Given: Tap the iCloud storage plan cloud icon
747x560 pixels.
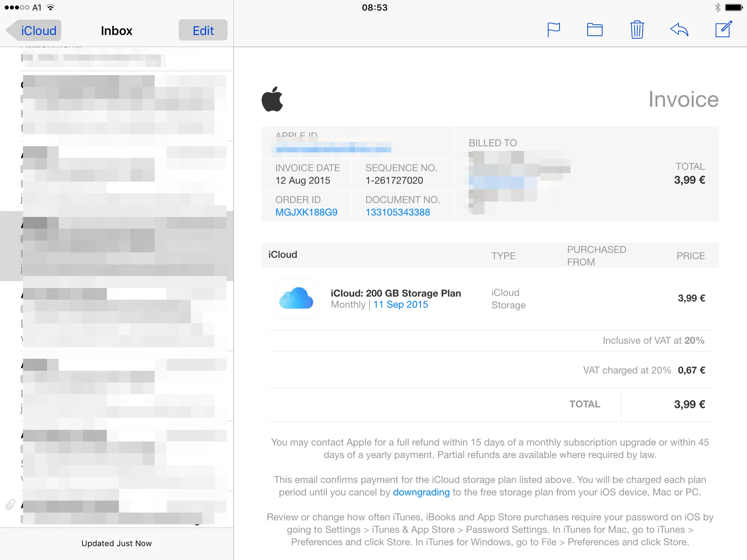Looking at the screenshot, I should (x=296, y=298).
